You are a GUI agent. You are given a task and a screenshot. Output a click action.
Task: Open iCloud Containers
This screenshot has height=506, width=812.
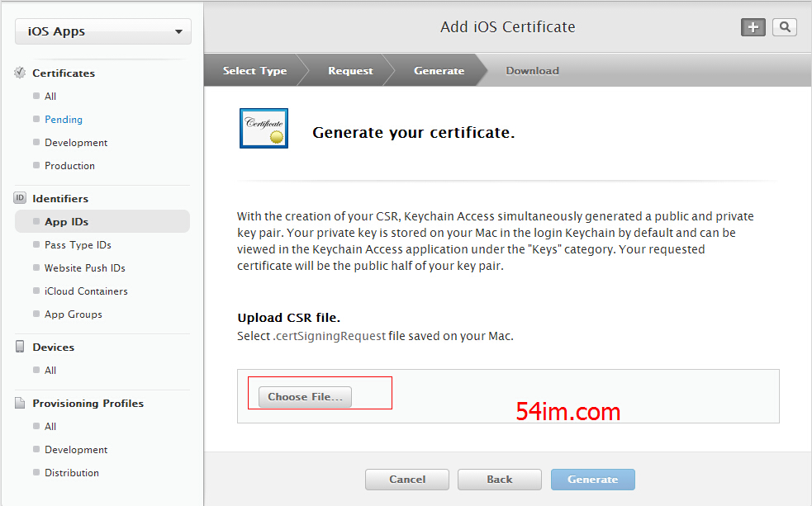[86, 291]
